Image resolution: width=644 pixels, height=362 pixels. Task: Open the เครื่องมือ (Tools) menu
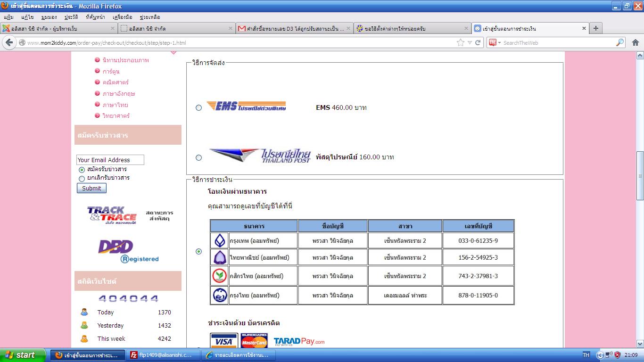123,17
